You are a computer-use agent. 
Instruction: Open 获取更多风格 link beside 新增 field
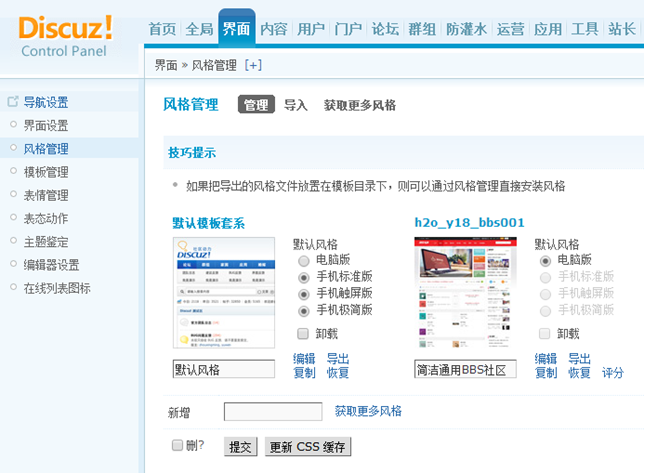[x=368, y=411]
